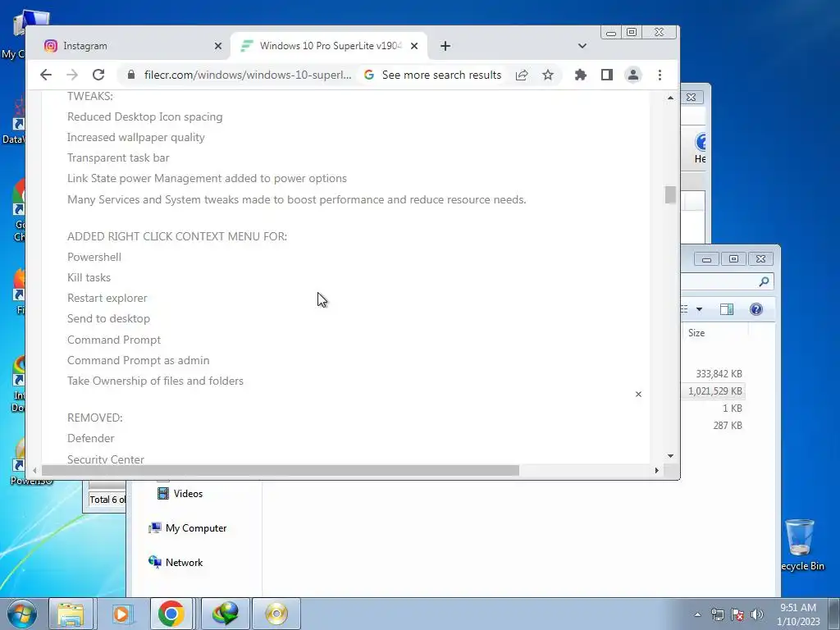Screen dimensions: 840x630
Task: Open media player taskbar icon
Action: 121,614
